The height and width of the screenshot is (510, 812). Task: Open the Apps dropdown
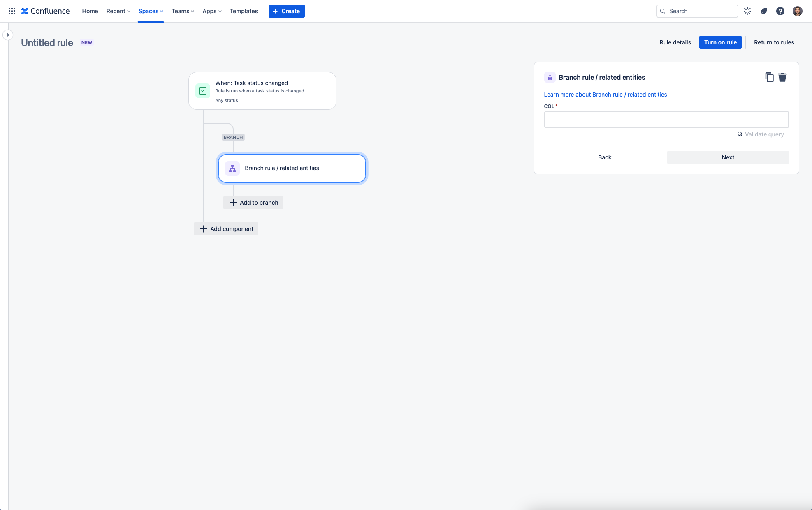coord(212,11)
